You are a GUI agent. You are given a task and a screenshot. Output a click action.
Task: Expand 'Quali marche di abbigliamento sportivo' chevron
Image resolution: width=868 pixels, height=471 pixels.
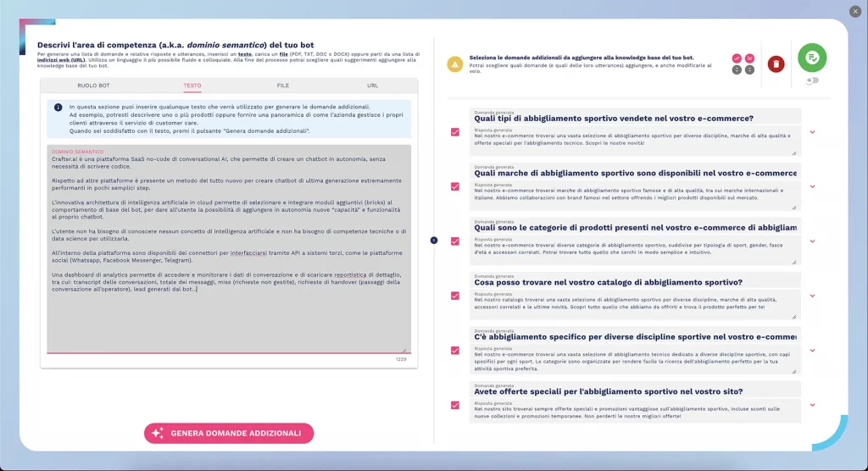812,186
